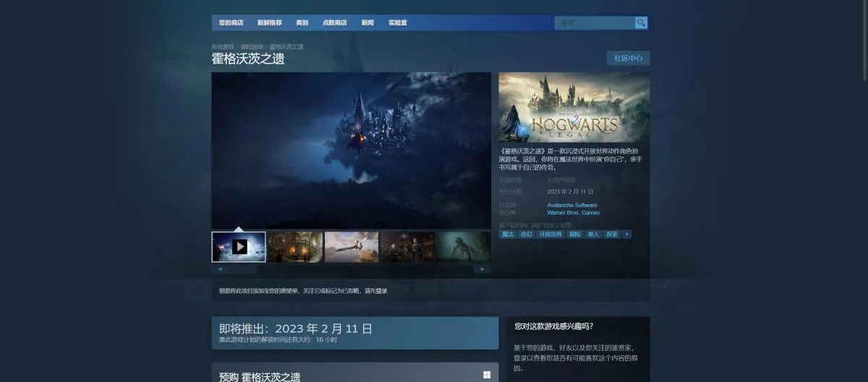Image resolution: width=868 pixels, height=382 pixels.
Task: Go to 所有游戏 breadcrumb
Action: [223, 46]
